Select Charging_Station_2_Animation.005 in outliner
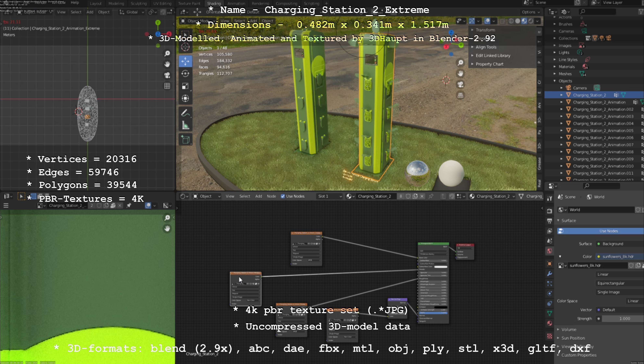Screen dimensions: 644x364 point(603,131)
